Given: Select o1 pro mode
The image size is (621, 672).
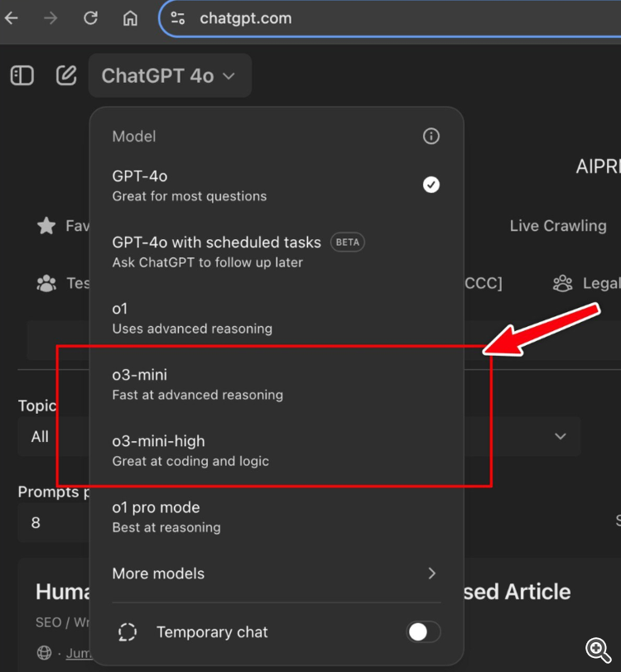Looking at the screenshot, I should click(277, 517).
